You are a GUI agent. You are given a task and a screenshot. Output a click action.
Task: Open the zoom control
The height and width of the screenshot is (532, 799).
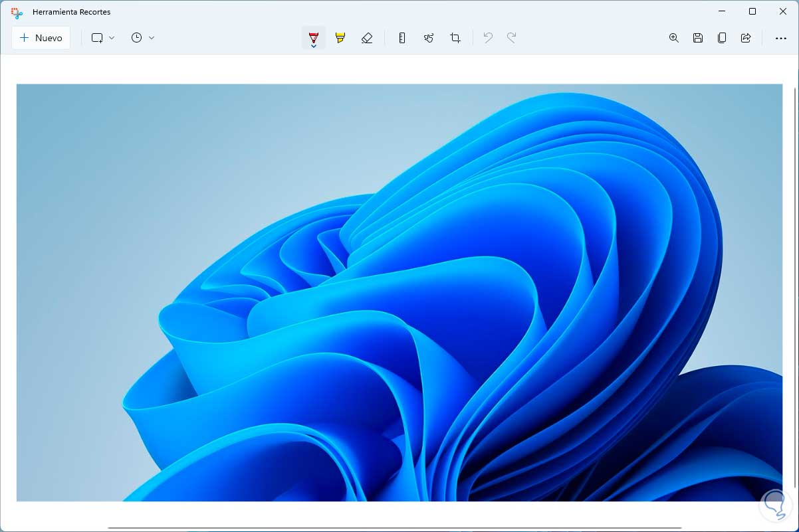pyautogui.click(x=674, y=38)
